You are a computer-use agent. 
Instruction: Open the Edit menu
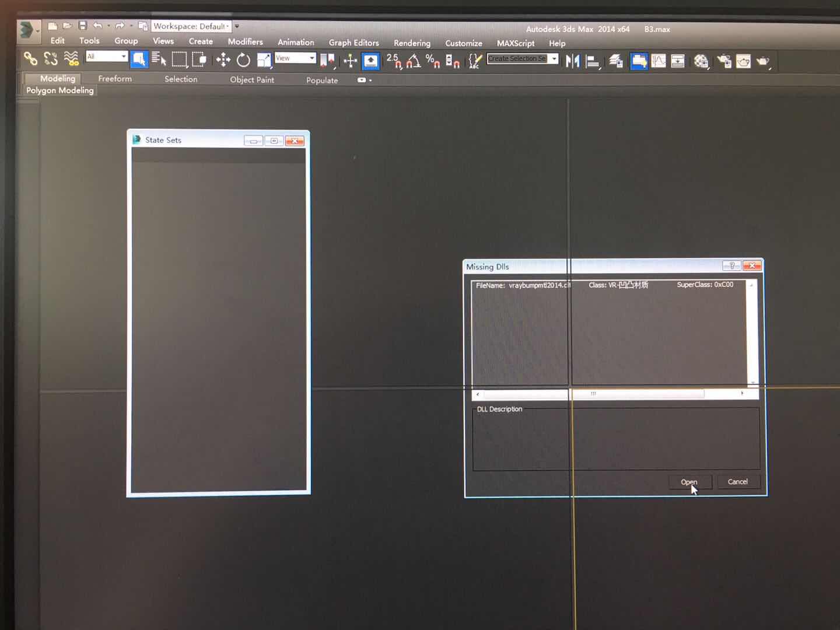(58, 41)
